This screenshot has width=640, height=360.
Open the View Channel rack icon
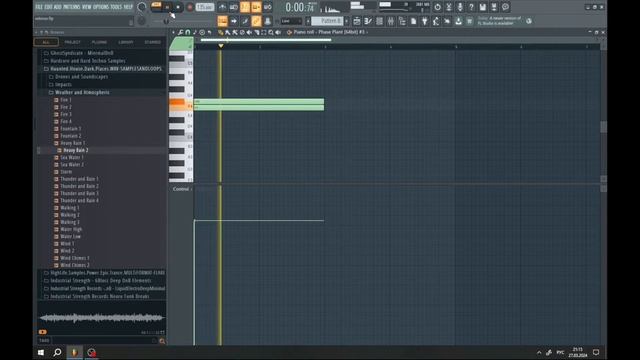coord(379,21)
